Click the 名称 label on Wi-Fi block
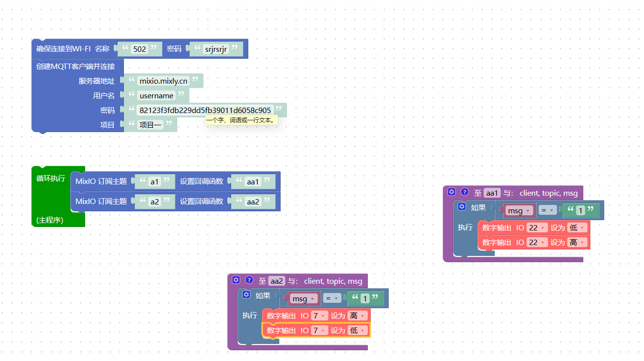The height and width of the screenshot is (361, 644). coord(102,49)
